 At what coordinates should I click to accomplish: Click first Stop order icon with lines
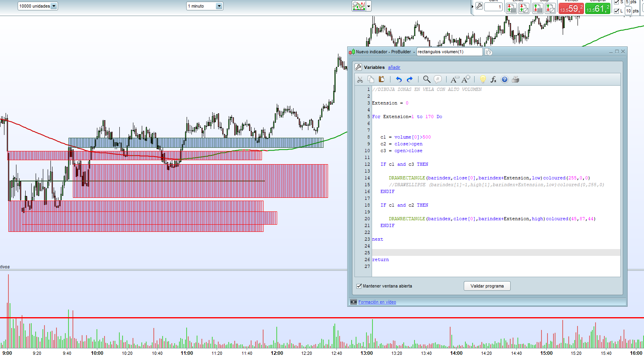537,8
